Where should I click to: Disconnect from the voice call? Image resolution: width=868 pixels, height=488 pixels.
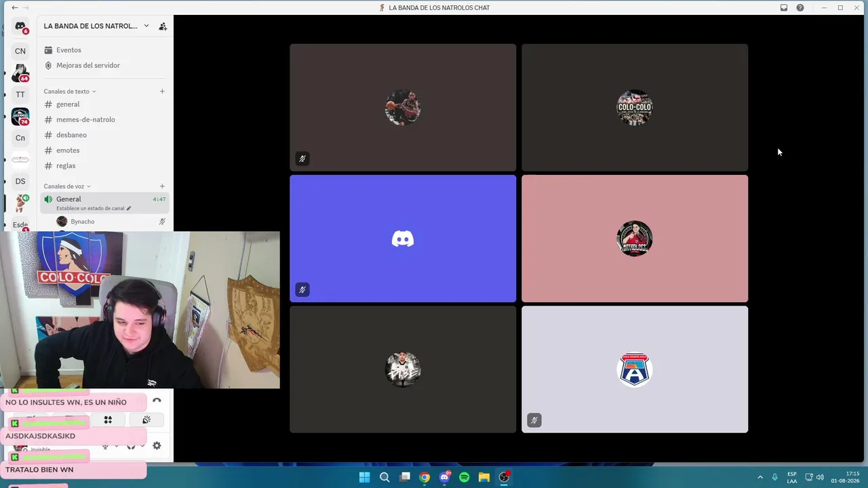click(x=157, y=401)
